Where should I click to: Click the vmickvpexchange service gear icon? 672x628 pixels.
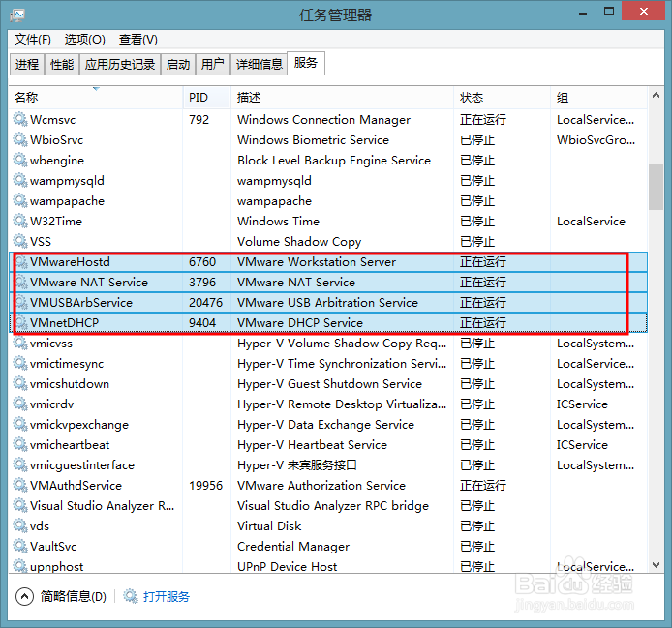(x=20, y=424)
